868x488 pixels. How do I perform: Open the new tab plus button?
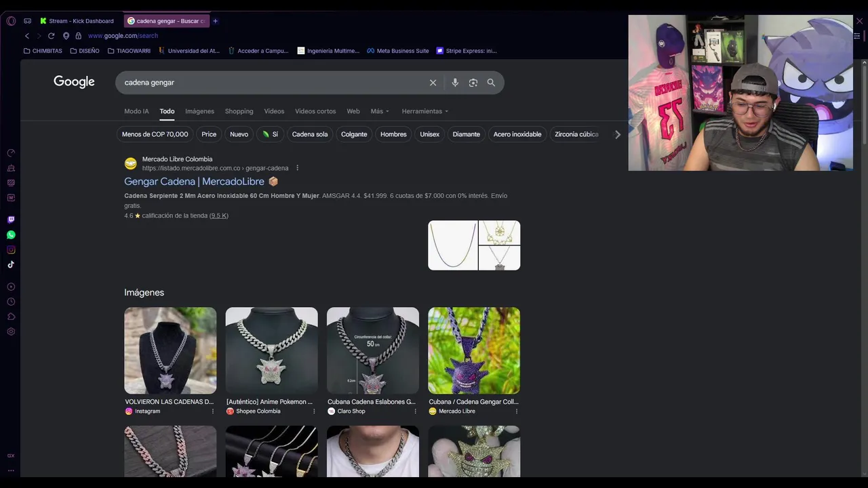coord(216,21)
